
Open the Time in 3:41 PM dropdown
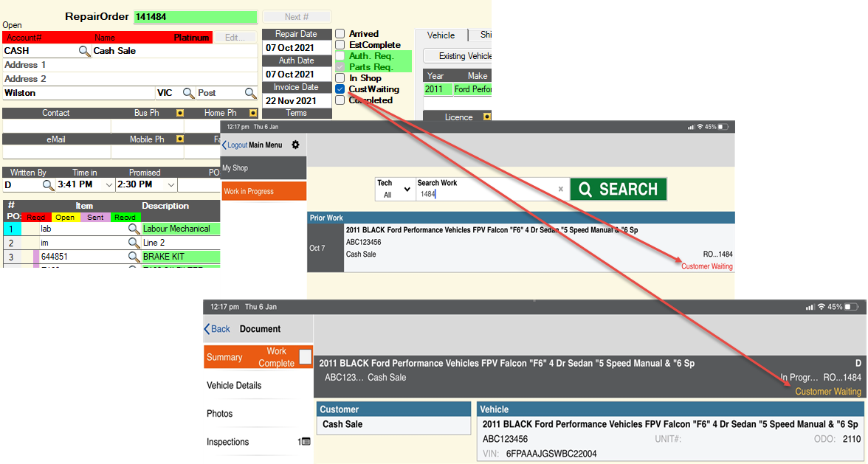coord(110,185)
